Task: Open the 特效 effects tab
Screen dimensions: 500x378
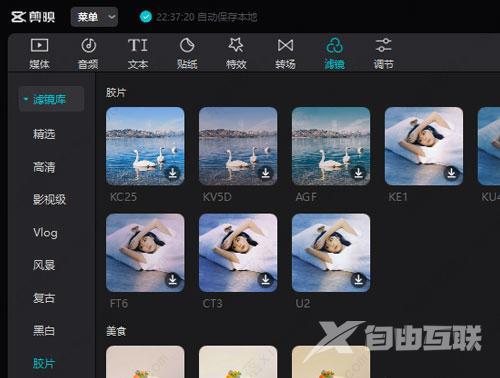Action: (x=236, y=54)
